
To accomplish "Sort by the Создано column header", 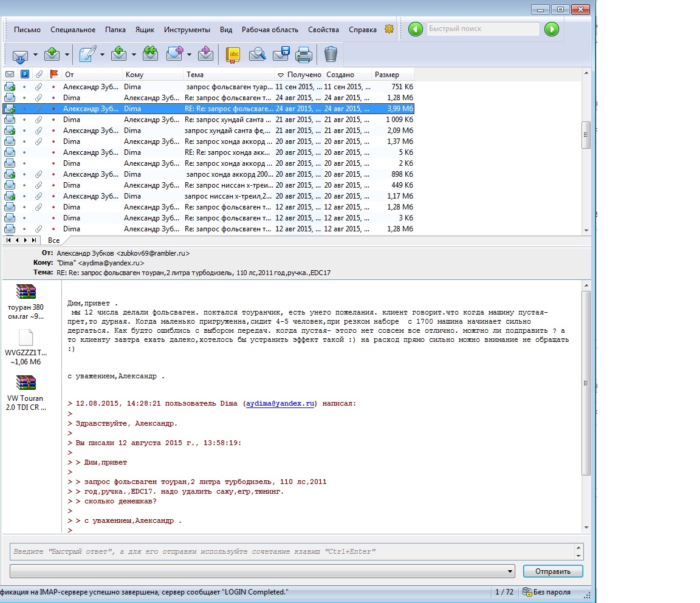I will (348, 75).
